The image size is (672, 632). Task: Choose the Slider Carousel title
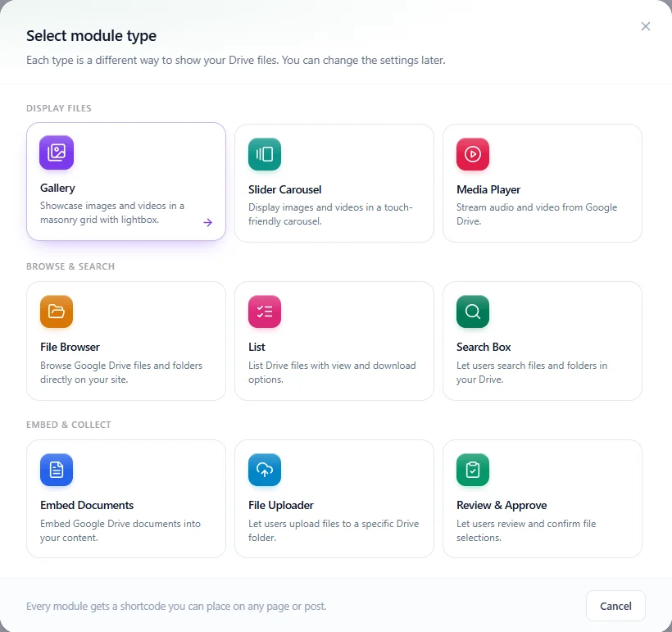click(x=284, y=189)
